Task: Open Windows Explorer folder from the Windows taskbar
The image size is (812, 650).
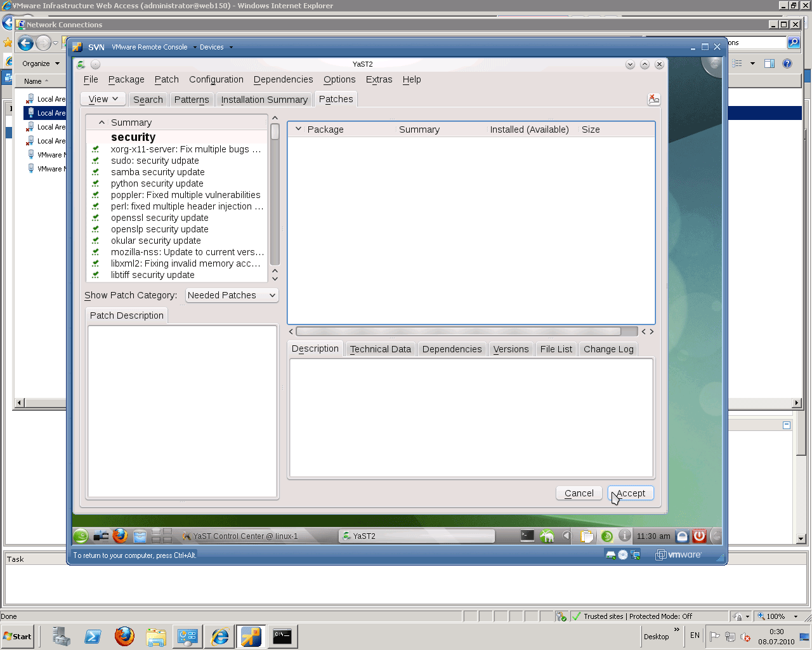Action: [x=156, y=636]
